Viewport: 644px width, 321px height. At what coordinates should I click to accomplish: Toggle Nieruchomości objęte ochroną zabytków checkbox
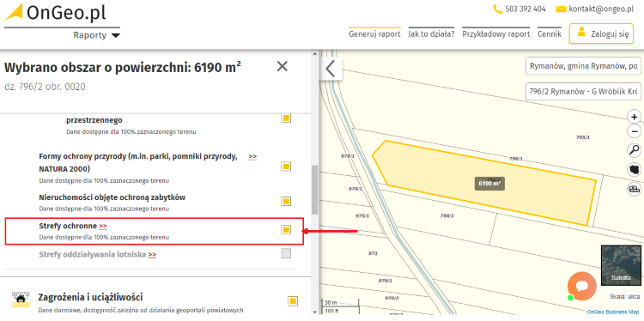pos(286,201)
